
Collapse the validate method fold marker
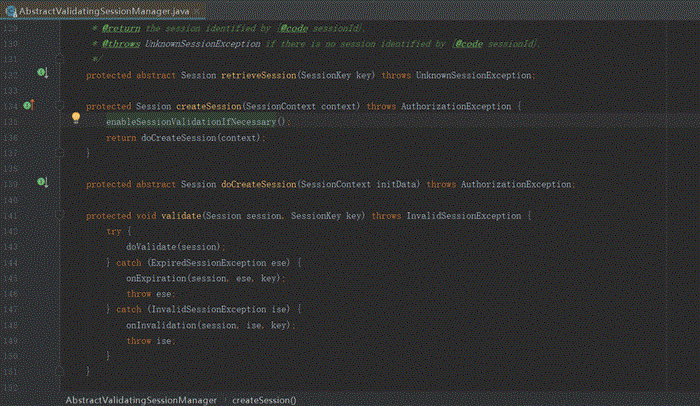59,216
